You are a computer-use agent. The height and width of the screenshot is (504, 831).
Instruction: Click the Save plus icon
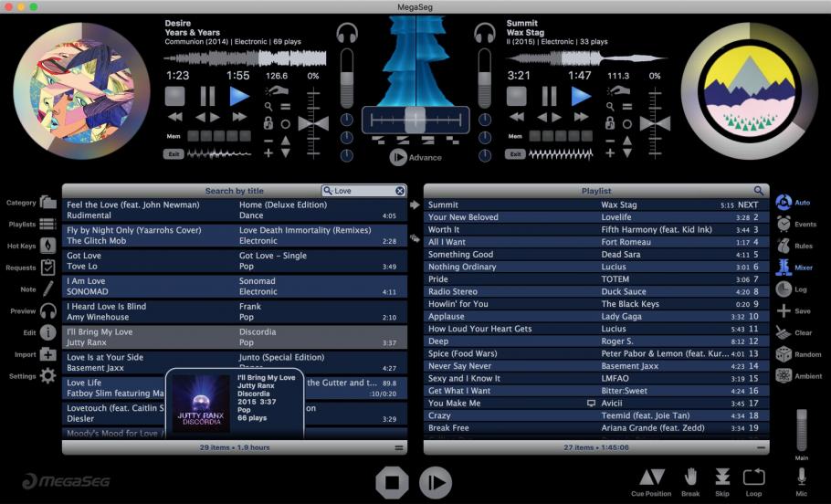[x=784, y=310]
